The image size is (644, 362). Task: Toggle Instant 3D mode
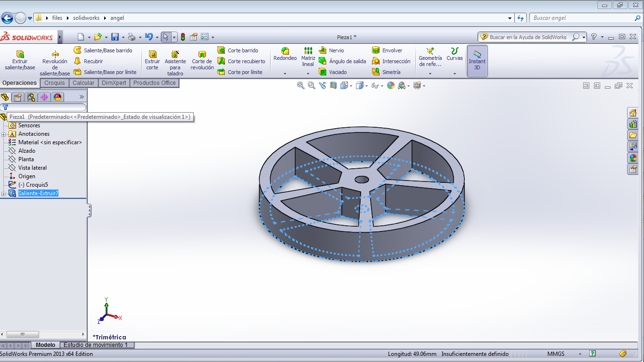pos(477,60)
